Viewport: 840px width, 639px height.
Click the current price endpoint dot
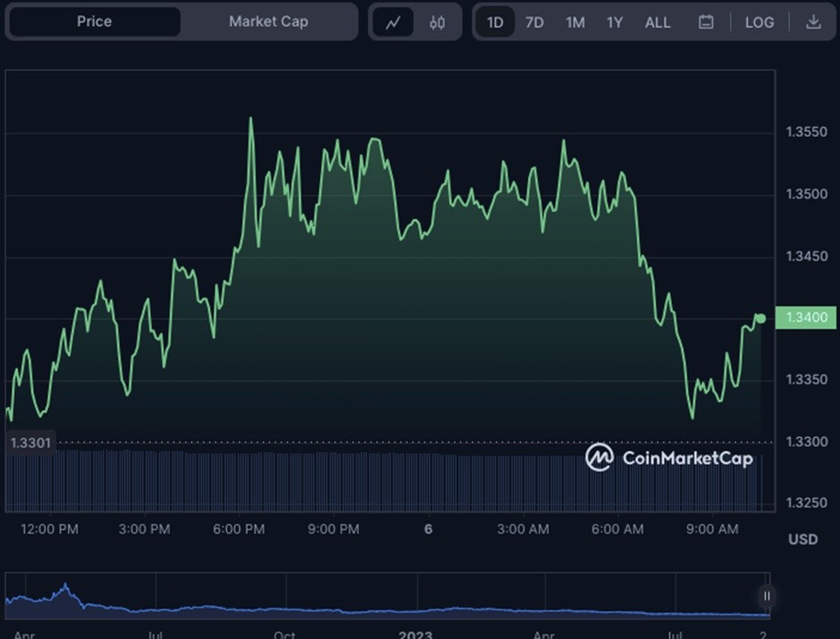(760, 319)
